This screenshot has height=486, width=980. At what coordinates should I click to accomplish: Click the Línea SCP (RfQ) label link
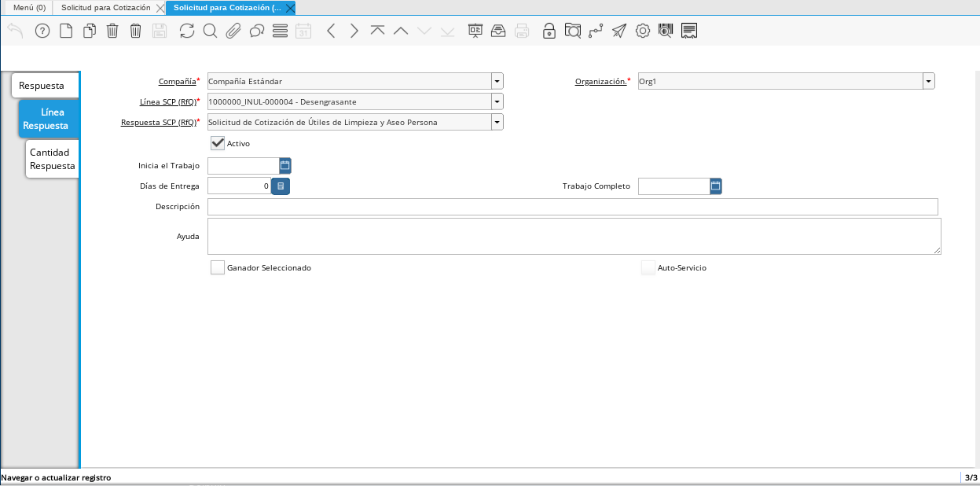click(167, 101)
